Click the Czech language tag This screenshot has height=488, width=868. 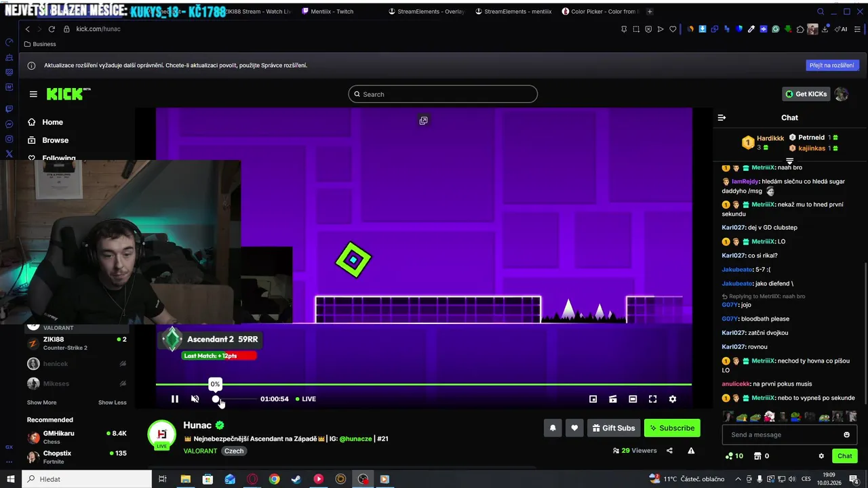(x=234, y=451)
